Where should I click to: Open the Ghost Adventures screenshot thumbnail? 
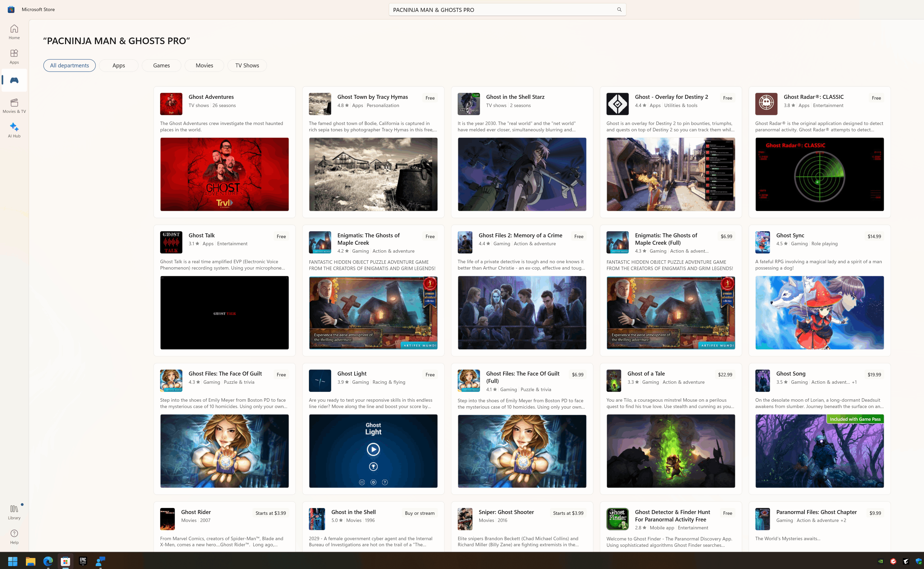coord(224,174)
